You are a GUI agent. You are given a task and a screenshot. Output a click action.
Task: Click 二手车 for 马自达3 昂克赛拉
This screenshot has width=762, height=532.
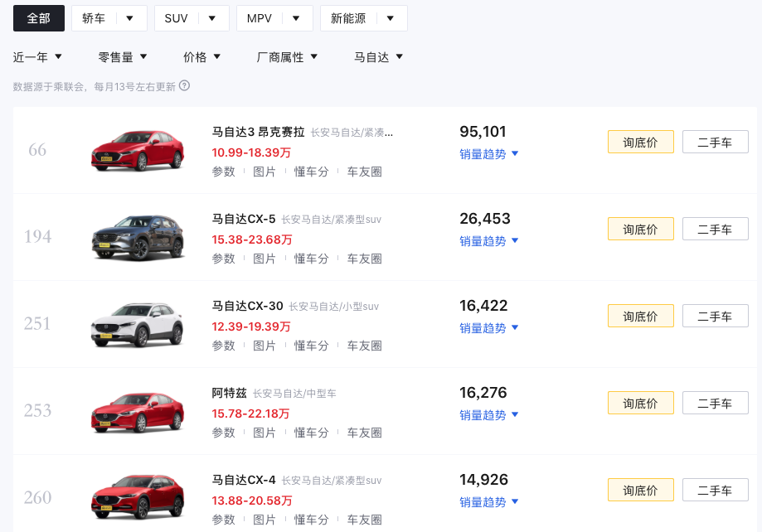[716, 142]
